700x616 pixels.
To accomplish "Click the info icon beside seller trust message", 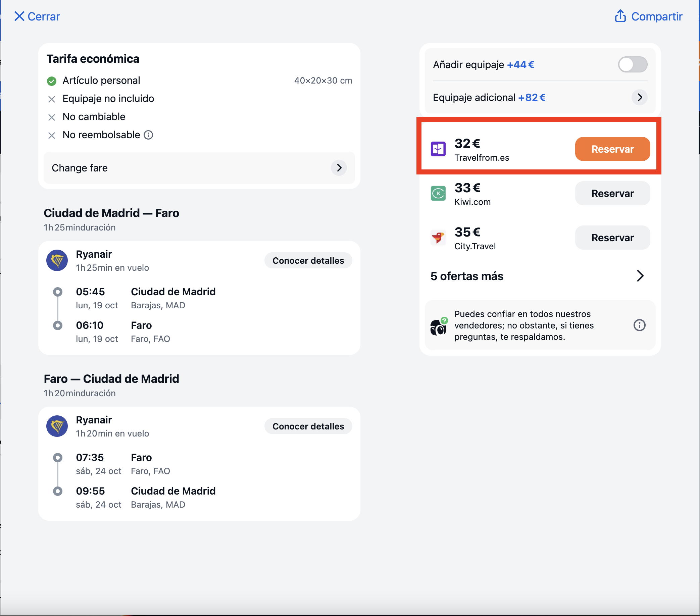I will (x=639, y=325).
